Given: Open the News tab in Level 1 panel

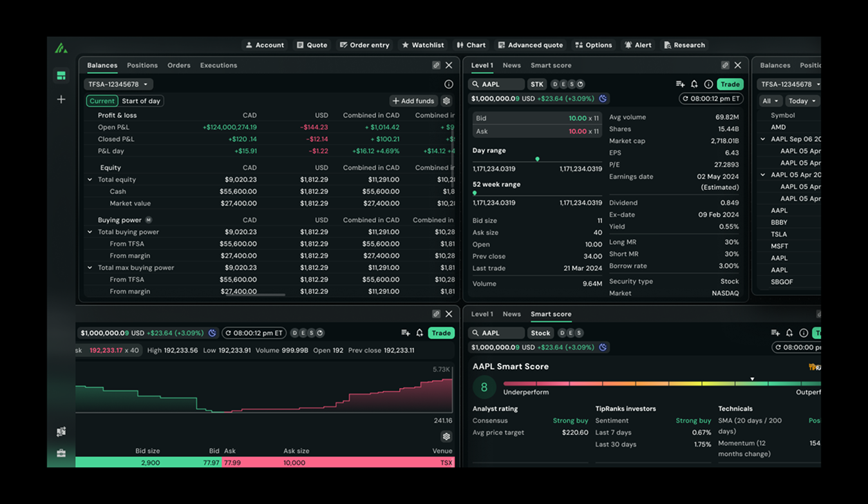Looking at the screenshot, I should pyautogui.click(x=511, y=65).
